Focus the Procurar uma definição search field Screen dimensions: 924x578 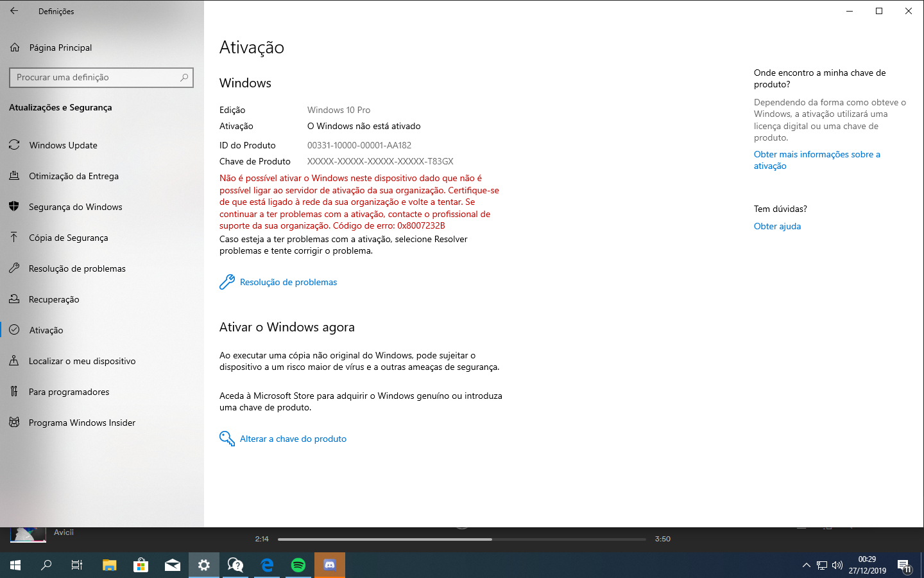[x=101, y=77]
